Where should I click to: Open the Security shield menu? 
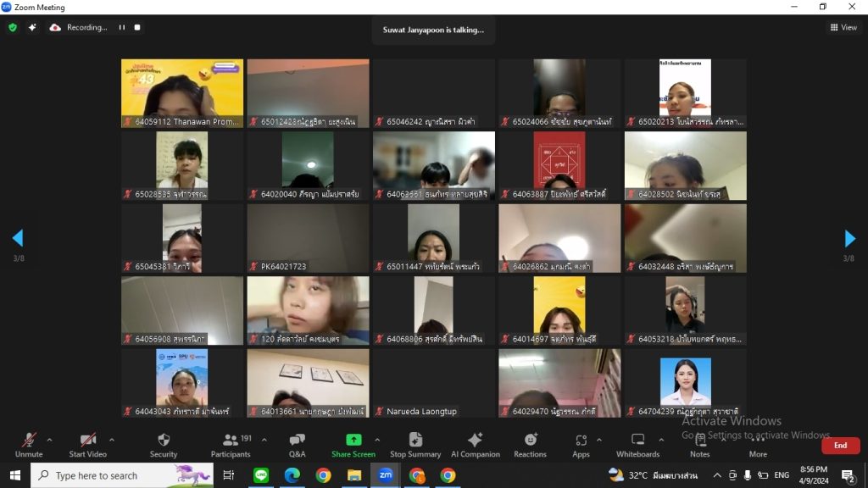pyautogui.click(x=164, y=445)
